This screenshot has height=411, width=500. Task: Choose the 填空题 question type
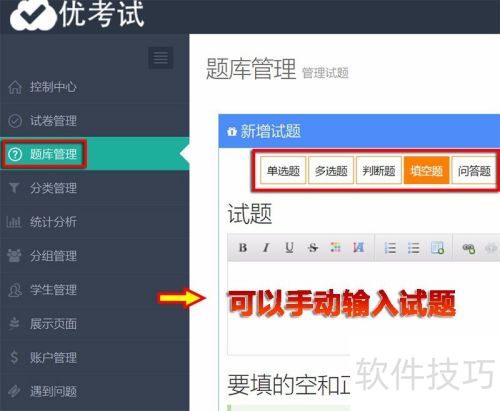426,171
